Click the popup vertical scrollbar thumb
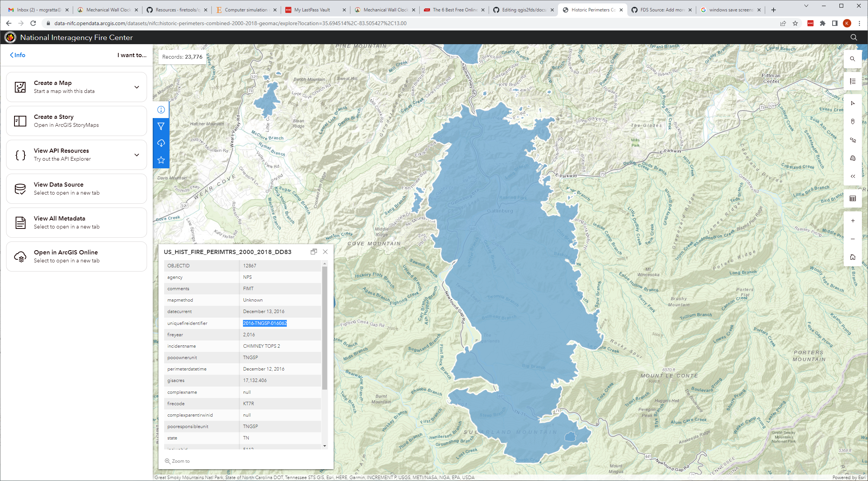This screenshot has width=868, height=481. tap(325, 328)
